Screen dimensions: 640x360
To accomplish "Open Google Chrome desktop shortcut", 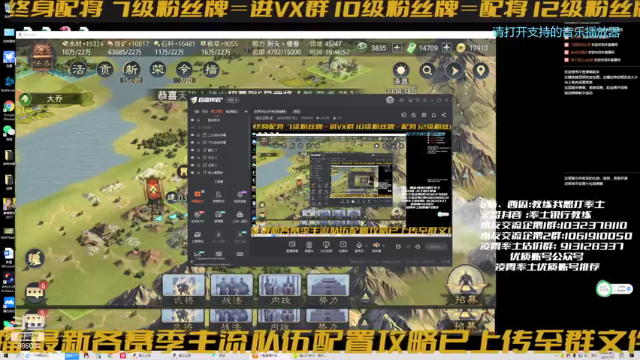I will click(9, 107).
